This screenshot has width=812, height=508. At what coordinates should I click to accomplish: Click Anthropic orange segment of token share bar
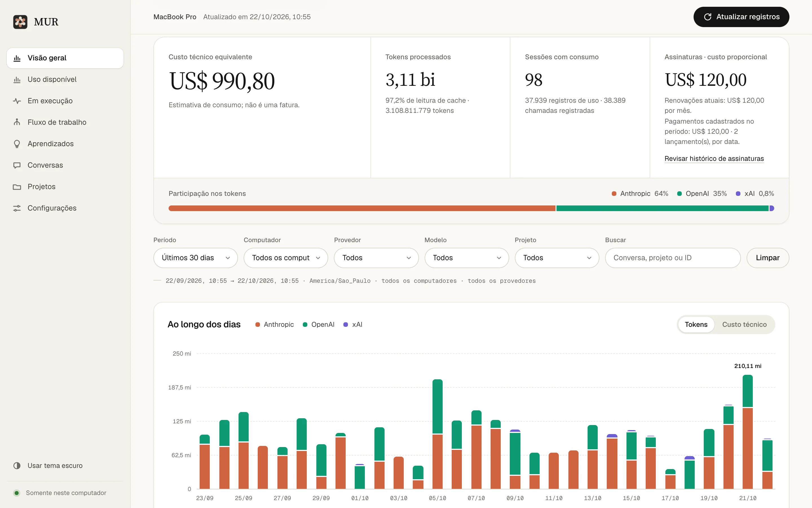[x=362, y=208]
